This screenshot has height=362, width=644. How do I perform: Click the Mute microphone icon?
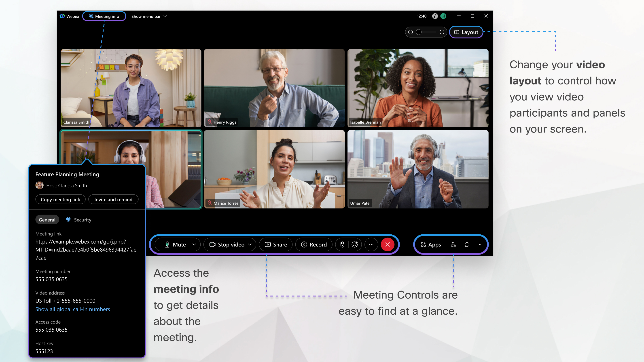tap(168, 244)
